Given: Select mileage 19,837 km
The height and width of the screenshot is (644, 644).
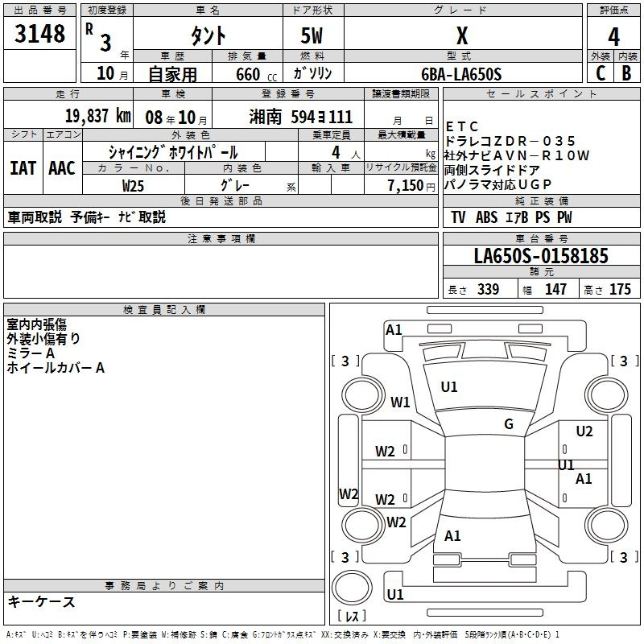Looking at the screenshot, I should (97, 116).
